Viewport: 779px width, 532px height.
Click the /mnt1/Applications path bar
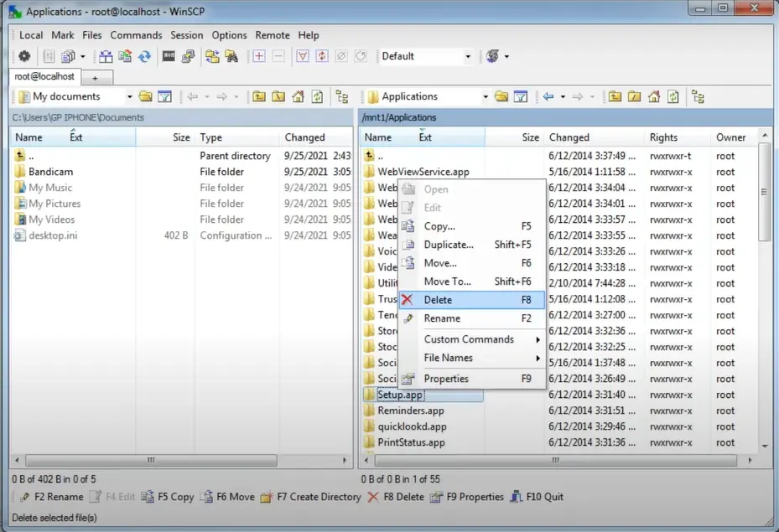tap(565, 117)
